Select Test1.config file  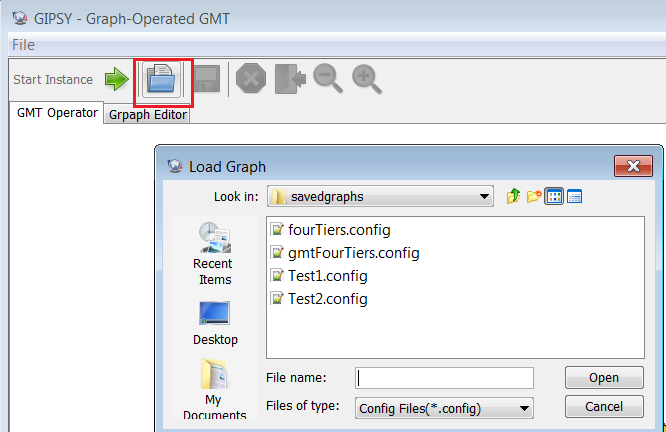tap(319, 276)
